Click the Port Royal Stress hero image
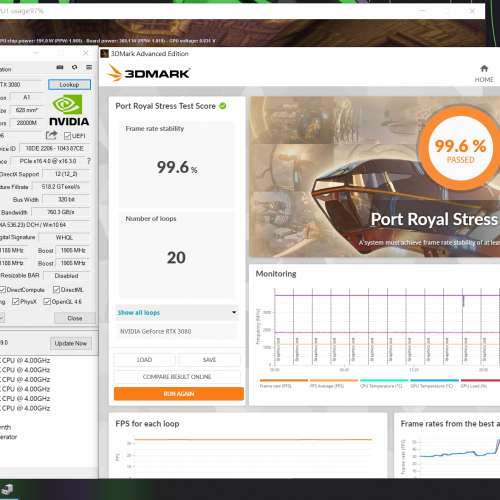 [x=375, y=177]
